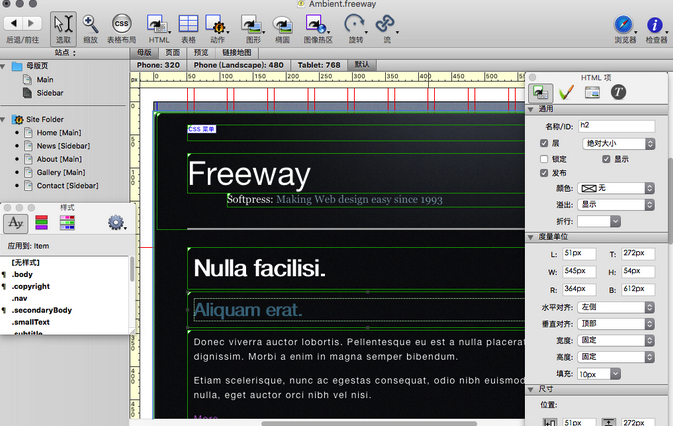Choose the 旋转 rotate tool
Image resolution: width=673 pixels, height=426 pixels.
click(356, 28)
